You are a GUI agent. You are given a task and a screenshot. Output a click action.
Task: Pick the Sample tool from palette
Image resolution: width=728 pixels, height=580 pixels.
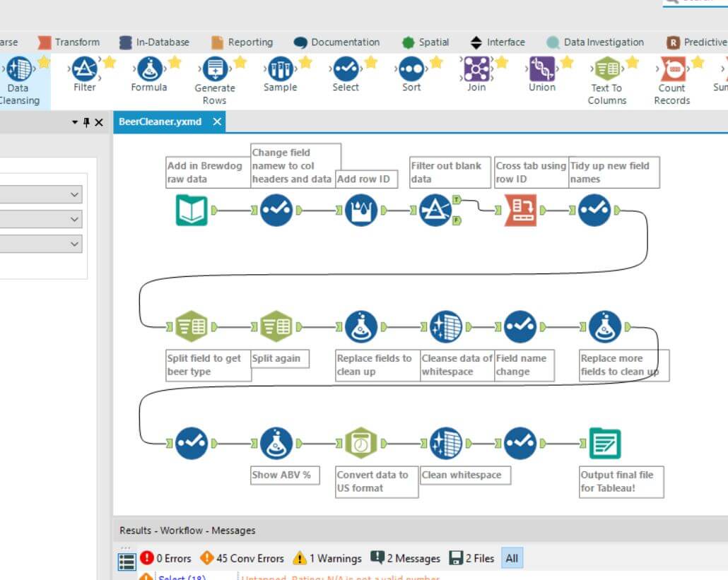point(280,74)
